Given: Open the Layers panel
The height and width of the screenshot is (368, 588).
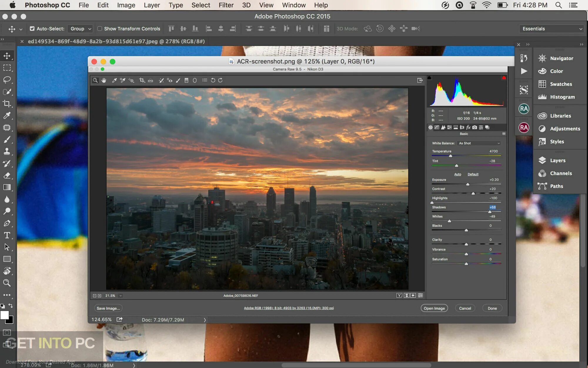Looking at the screenshot, I should coord(557,160).
